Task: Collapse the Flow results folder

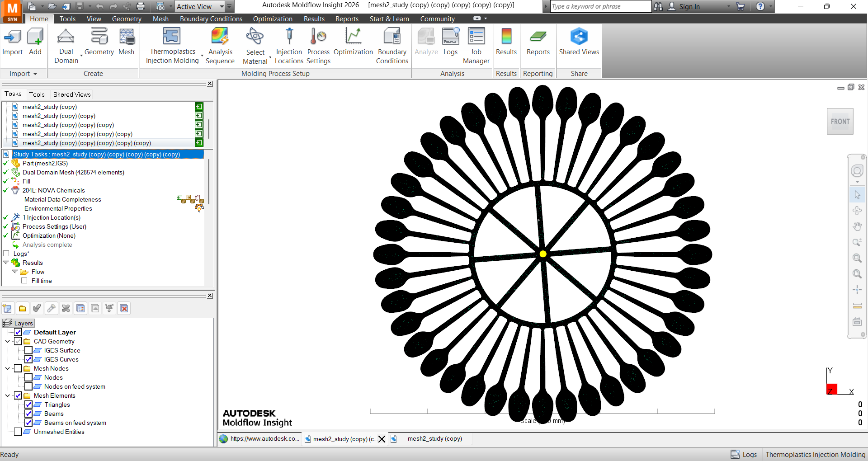Action: [15, 272]
